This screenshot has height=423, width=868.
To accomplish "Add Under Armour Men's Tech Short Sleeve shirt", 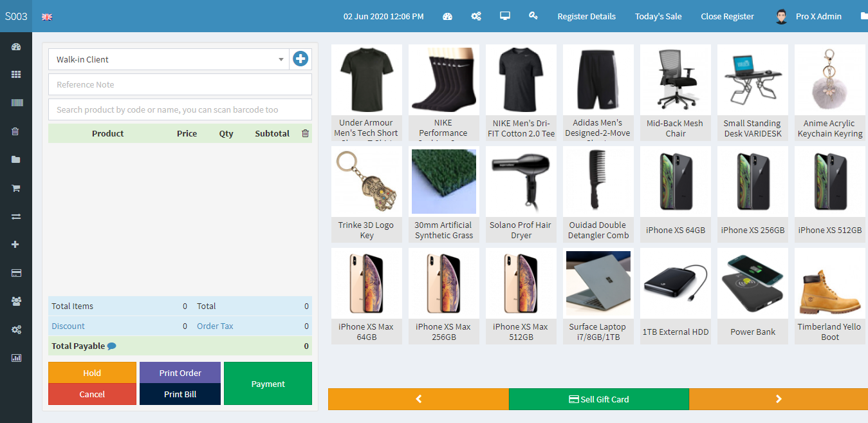I will pyautogui.click(x=367, y=92).
